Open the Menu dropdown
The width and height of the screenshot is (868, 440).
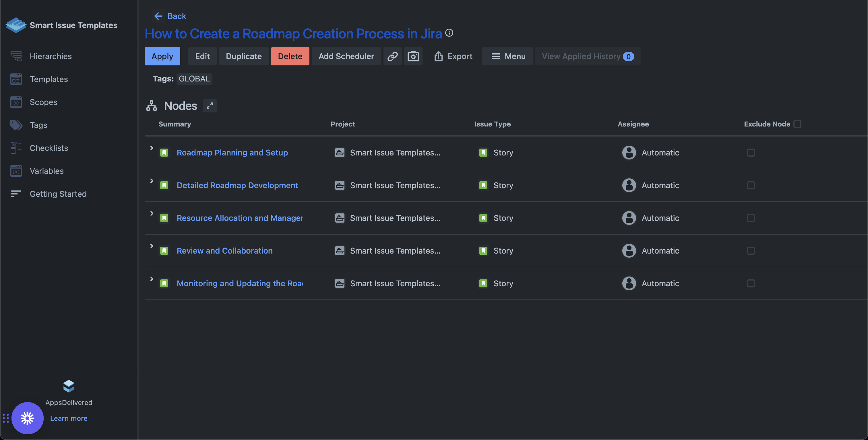[507, 56]
